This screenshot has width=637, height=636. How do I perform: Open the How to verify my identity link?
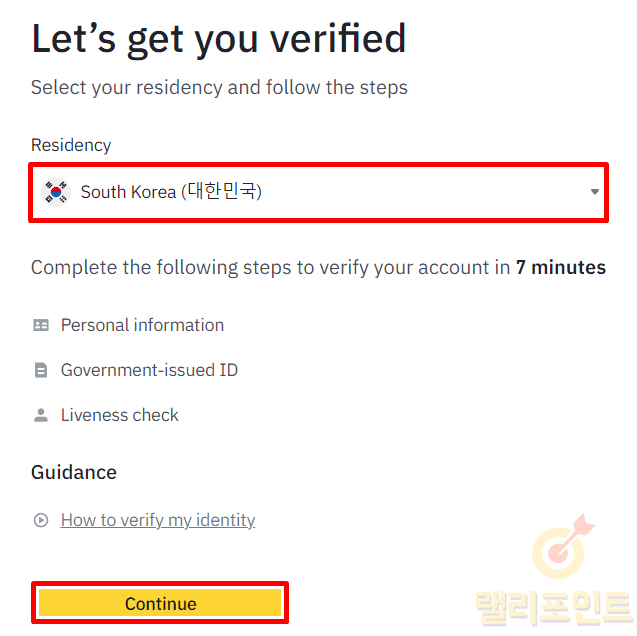(x=158, y=520)
